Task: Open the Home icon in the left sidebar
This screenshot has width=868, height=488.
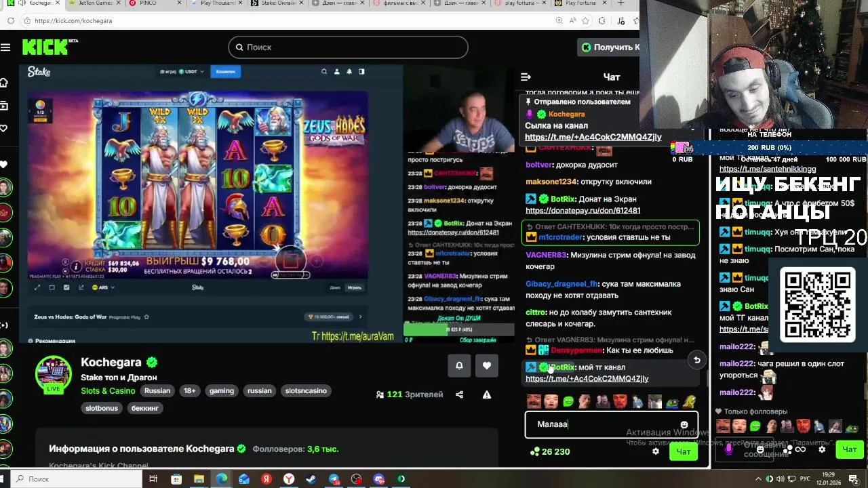Action: 4,83
